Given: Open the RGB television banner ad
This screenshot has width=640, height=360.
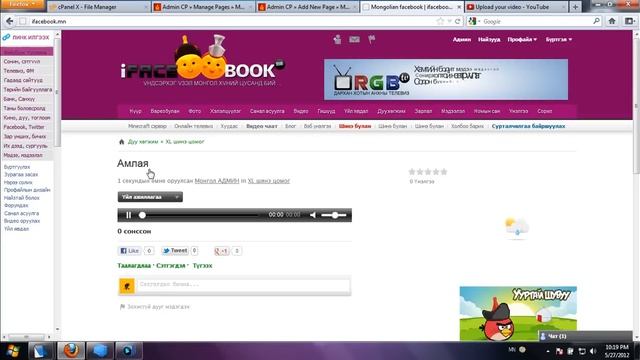Looking at the screenshot, I should pyautogui.click(x=446, y=80).
